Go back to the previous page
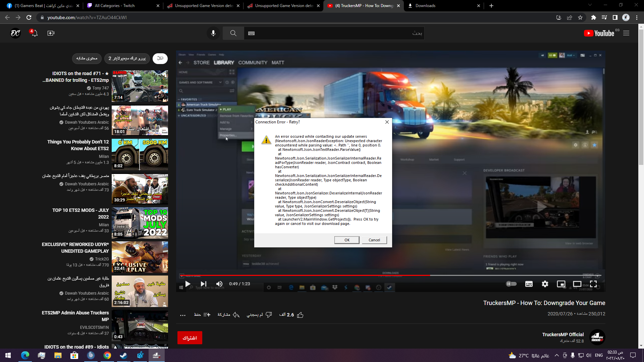 [x=7, y=17]
